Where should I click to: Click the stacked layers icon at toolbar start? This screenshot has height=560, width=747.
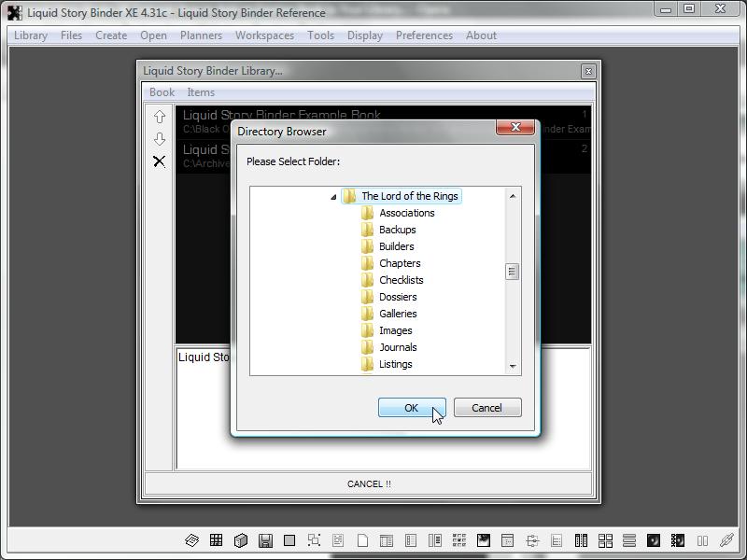[x=191, y=540]
